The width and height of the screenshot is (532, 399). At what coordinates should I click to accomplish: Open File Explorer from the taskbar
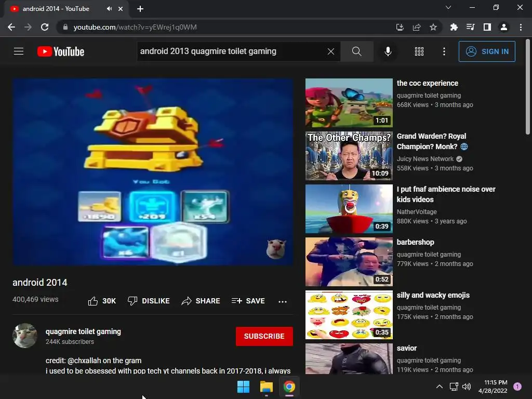tap(267, 387)
